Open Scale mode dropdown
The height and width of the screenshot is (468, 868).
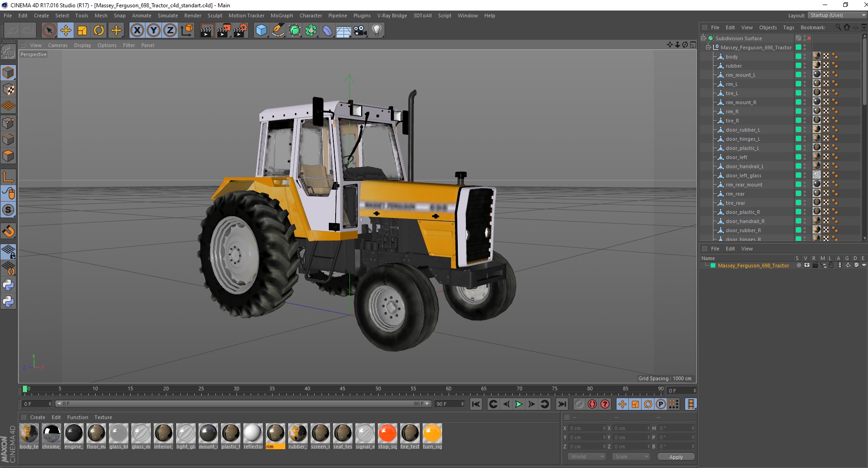631,457
